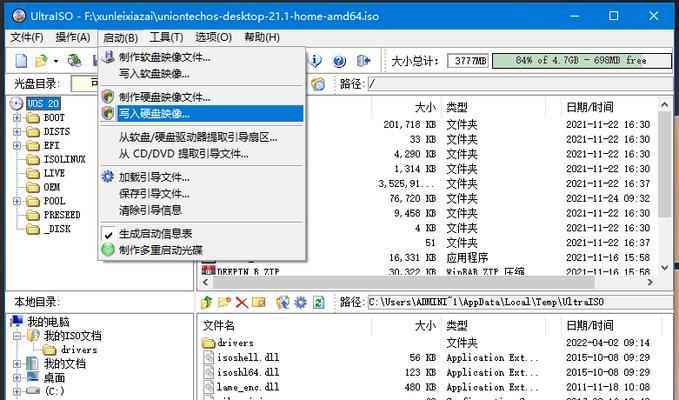Viewport: 679px width, 400px height.
Task: Select the UOS 20 disc root node
Action: pos(43,103)
